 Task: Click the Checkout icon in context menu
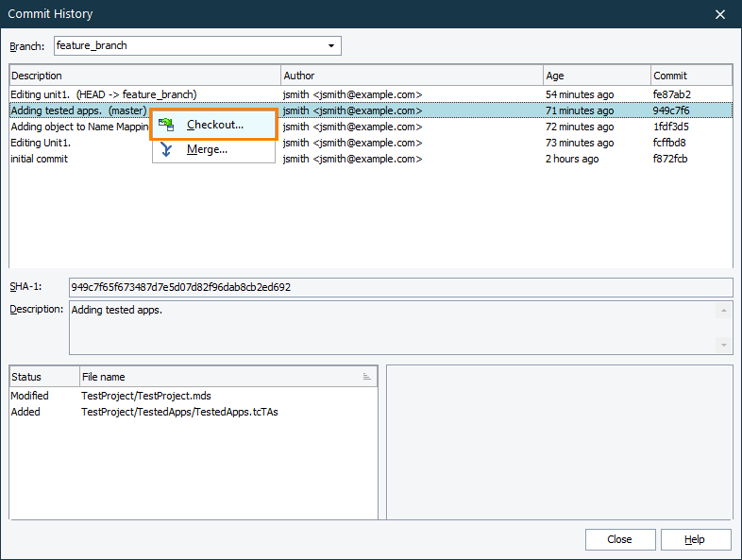click(166, 125)
